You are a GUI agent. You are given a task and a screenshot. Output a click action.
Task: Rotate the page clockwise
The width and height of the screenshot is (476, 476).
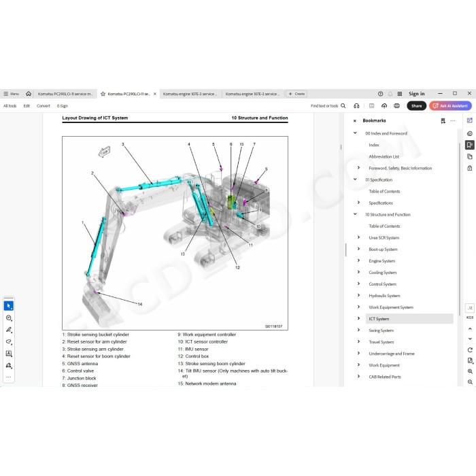[x=470, y=350]
